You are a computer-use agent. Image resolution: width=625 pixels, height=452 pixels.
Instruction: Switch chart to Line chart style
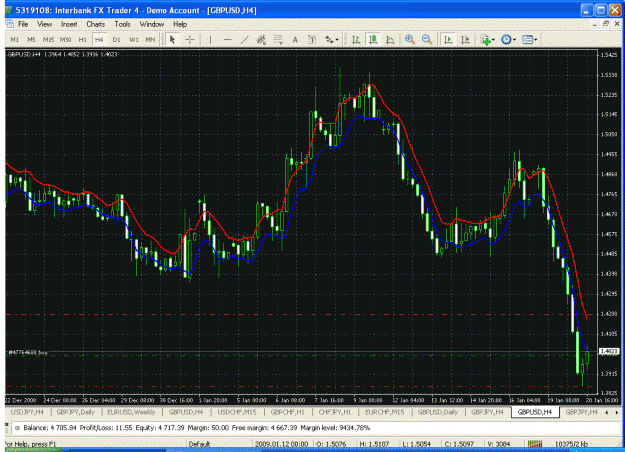[x=390, y=39]
